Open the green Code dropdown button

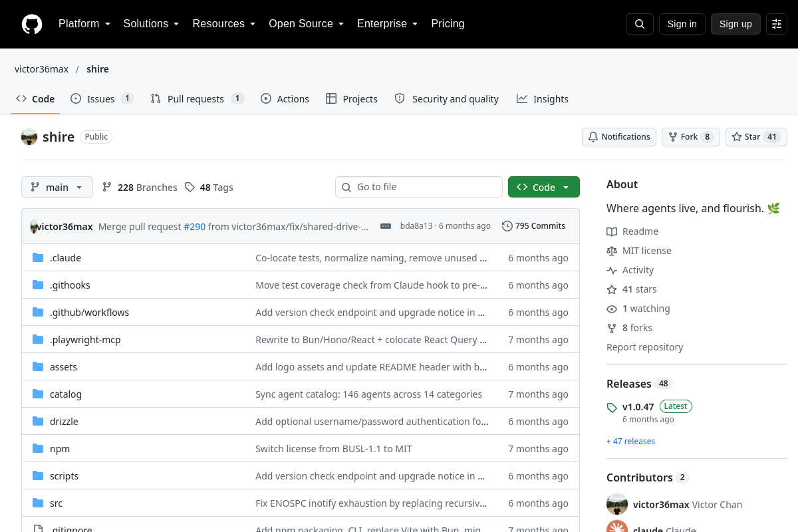point(544,187)
